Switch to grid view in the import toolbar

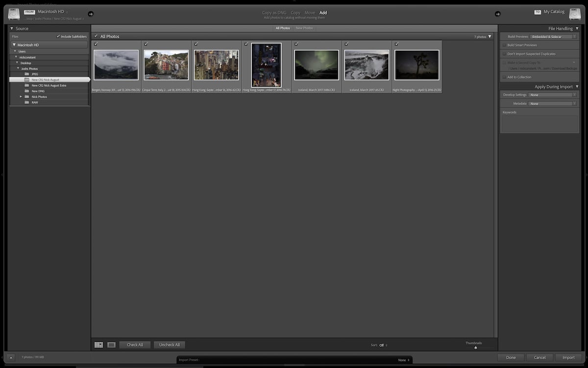pyautogui.click(x=98, y=344)
